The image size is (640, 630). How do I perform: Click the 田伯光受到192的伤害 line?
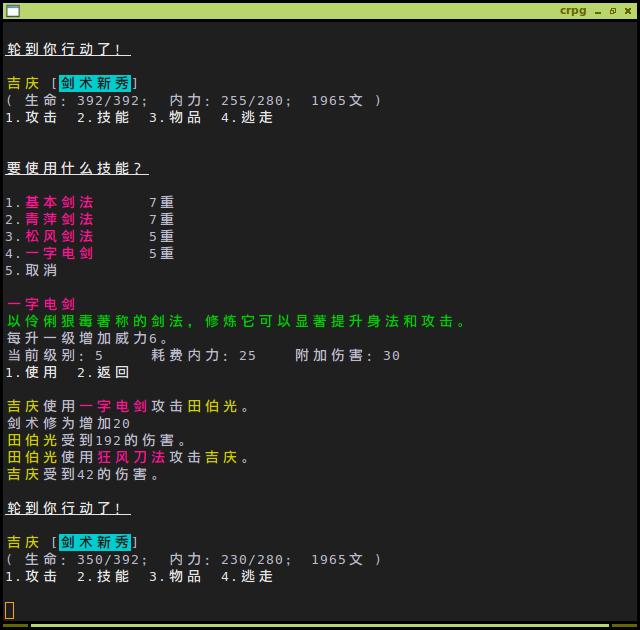(x=96, y=440)
